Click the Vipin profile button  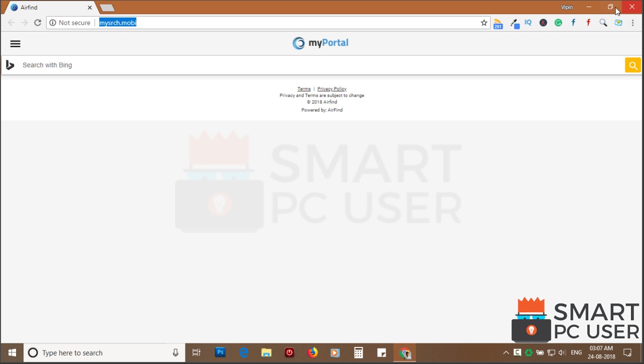pyautogui.click(x=567, y=7)
